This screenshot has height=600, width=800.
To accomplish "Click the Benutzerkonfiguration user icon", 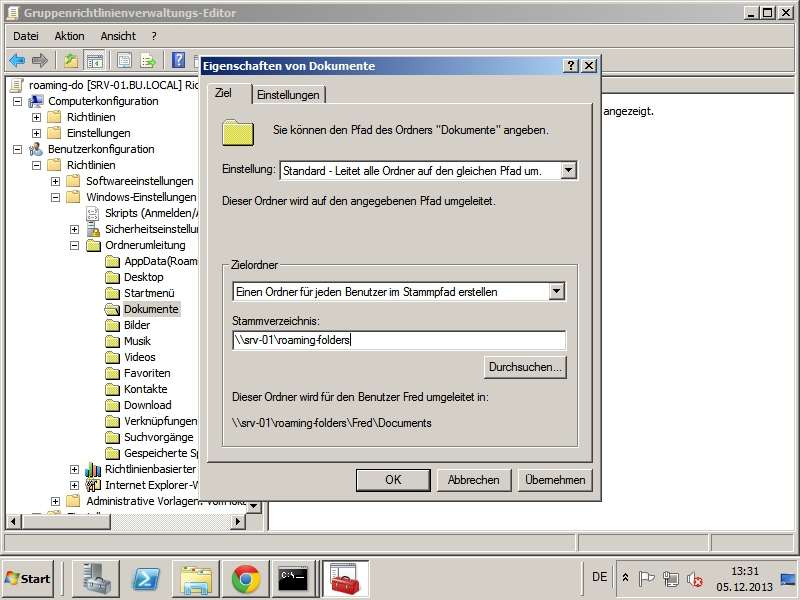I will click(x=36, y=149).
